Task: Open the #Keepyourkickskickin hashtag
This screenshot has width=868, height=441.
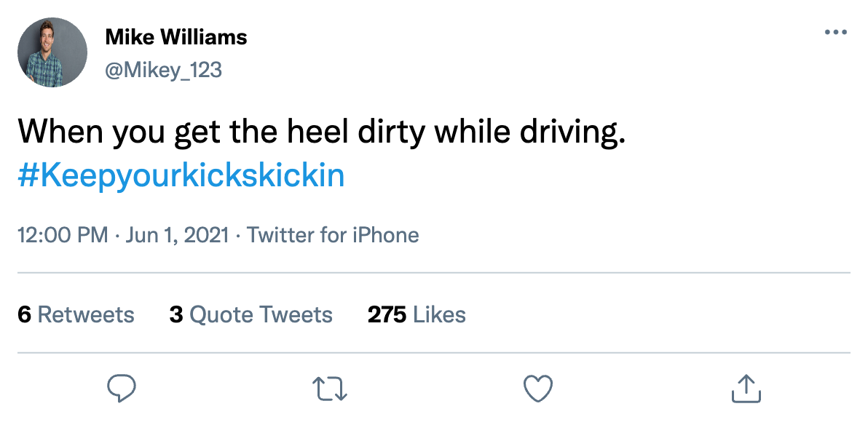Action: (x=181, y=176)
